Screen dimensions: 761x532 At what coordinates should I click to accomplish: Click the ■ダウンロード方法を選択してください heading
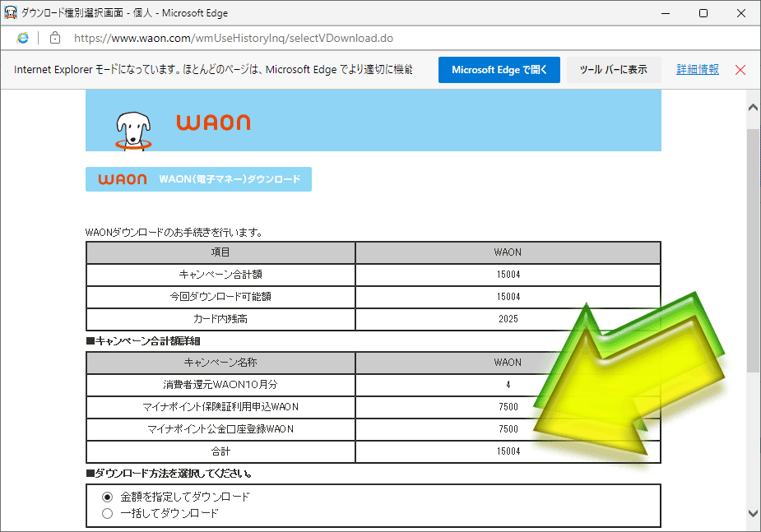pos(169,474)
